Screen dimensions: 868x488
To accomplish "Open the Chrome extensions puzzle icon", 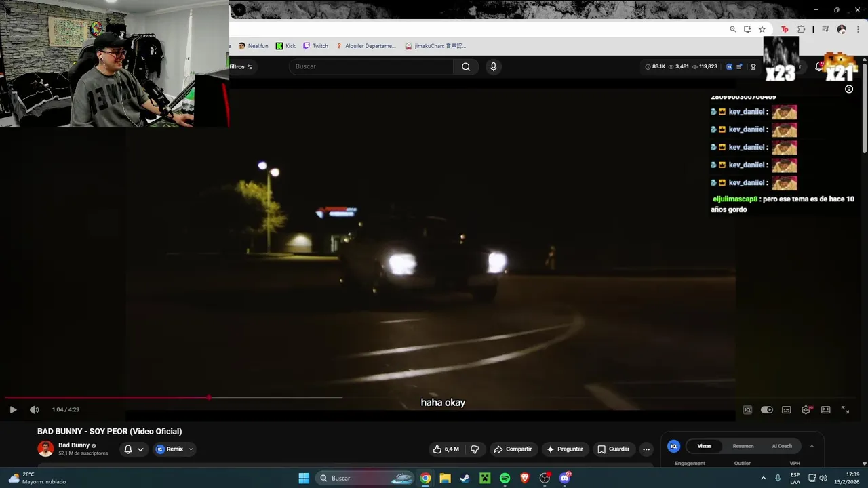I will pos(801,29).
